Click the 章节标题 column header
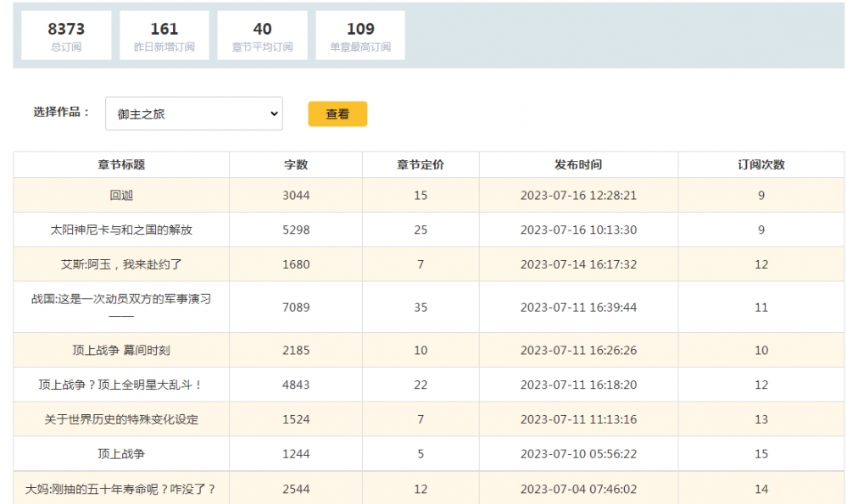 [121, 164]
